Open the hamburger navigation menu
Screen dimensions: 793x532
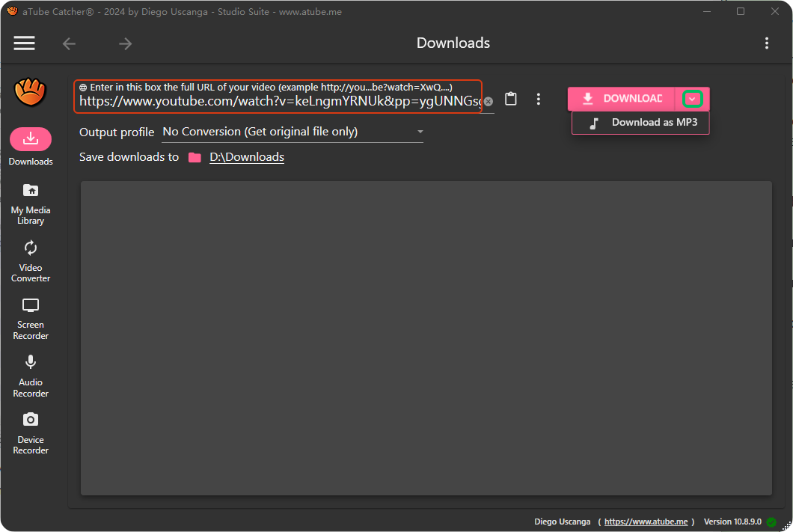pos(25,43)
